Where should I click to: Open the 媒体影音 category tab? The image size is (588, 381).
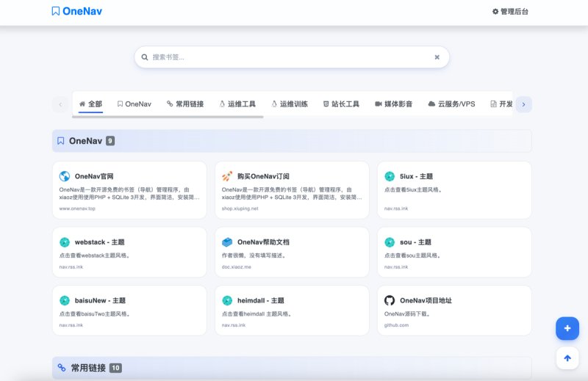[x=394, y=104]
